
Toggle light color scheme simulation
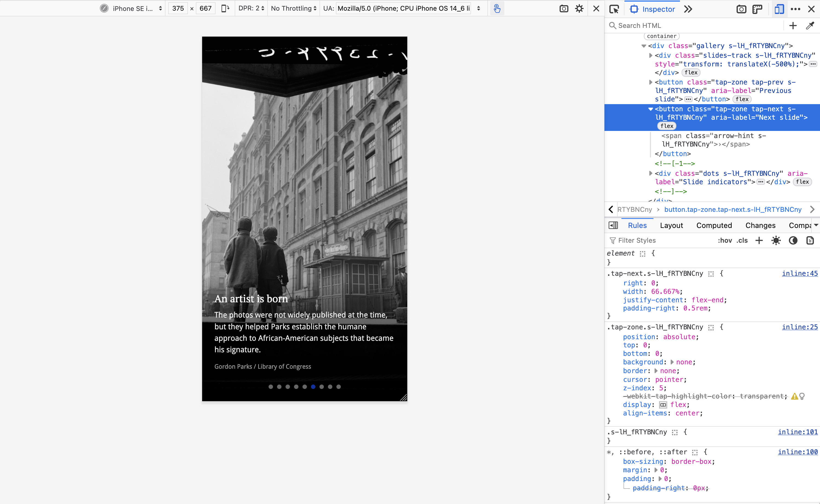tap(776, 240)
